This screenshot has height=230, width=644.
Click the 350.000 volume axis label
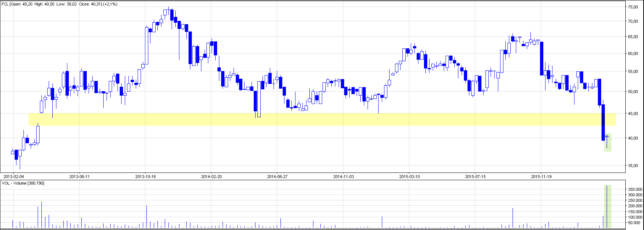point(634,189)
